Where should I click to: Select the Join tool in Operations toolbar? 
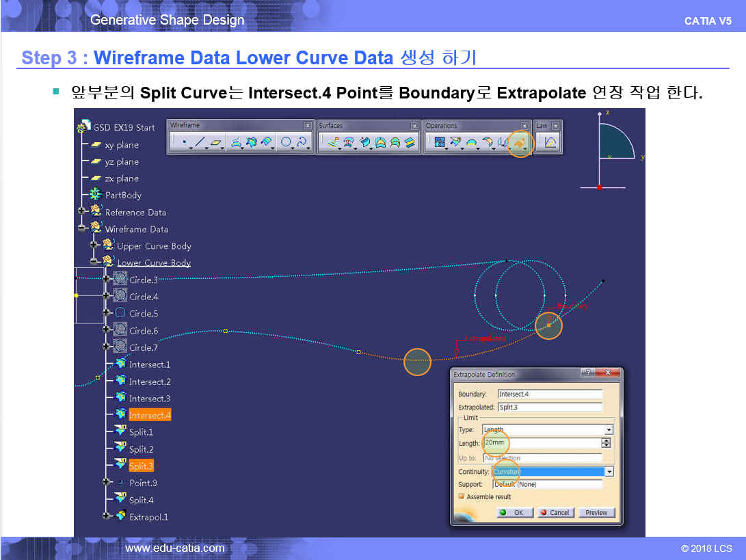pyautogui.click(x=439, y=143)
